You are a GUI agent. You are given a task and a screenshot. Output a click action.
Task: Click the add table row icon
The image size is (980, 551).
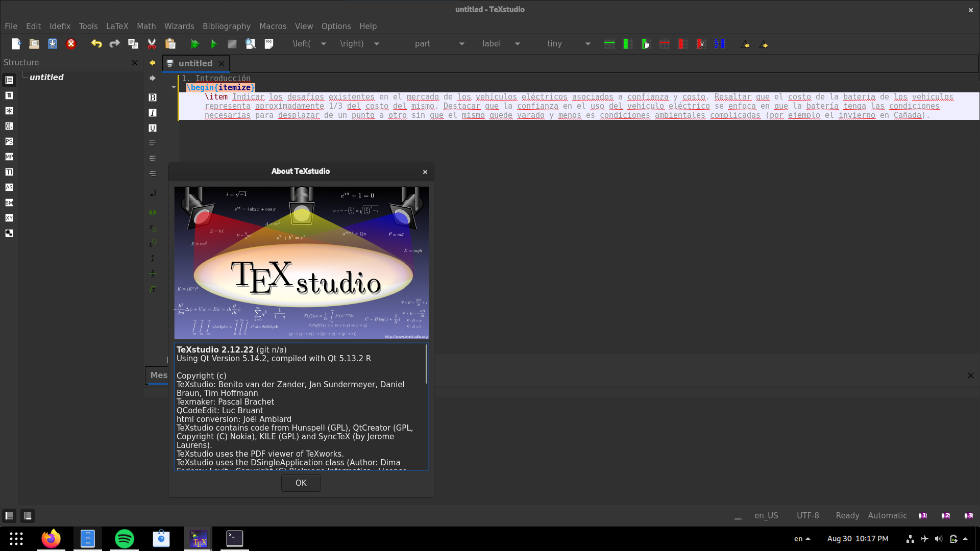pos(609,44)
